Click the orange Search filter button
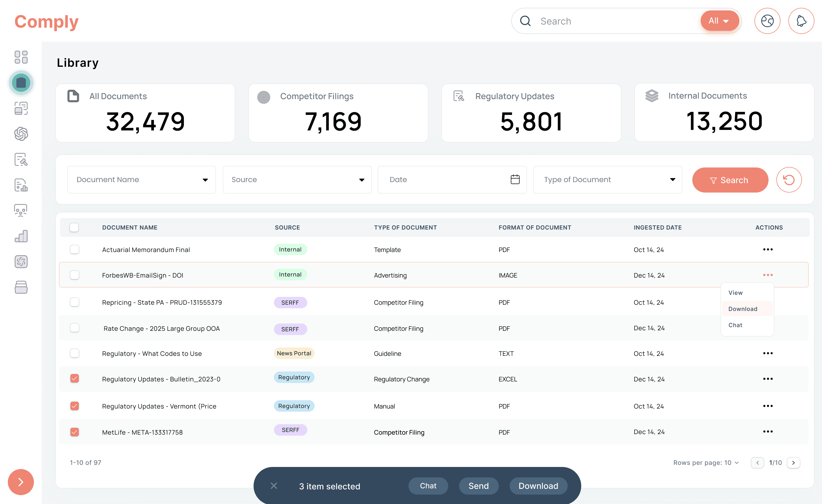Viewport: 822px width, 504px height. [730, 180]
